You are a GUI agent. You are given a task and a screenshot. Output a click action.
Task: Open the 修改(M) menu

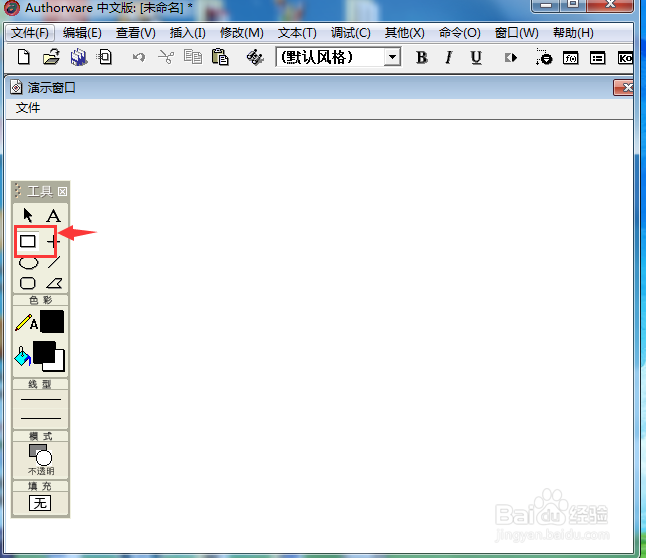click(241, 33)
